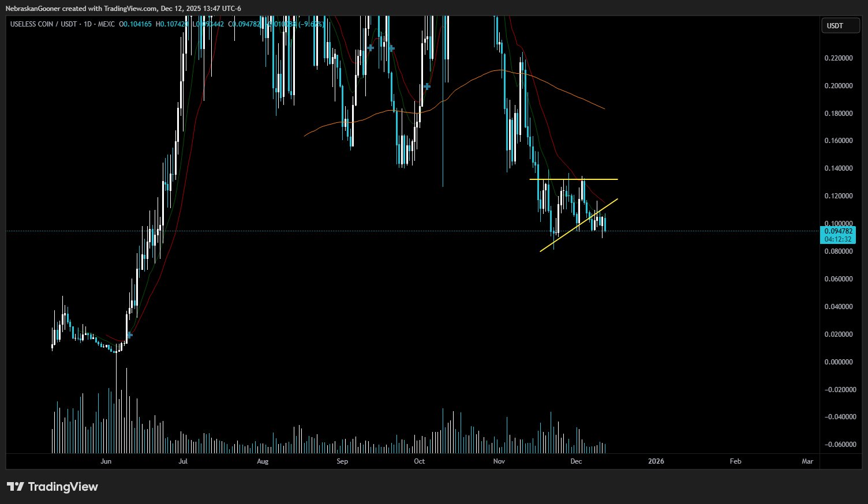Click the 0.080000 price axis label
Viewport: 868px width, 504px height.
839,251
